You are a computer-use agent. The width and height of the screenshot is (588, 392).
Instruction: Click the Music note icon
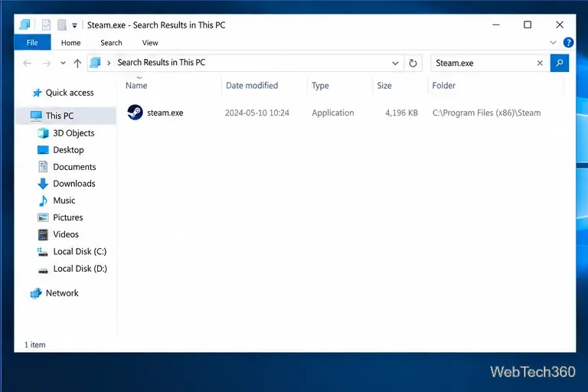click(x=43, y=201)
